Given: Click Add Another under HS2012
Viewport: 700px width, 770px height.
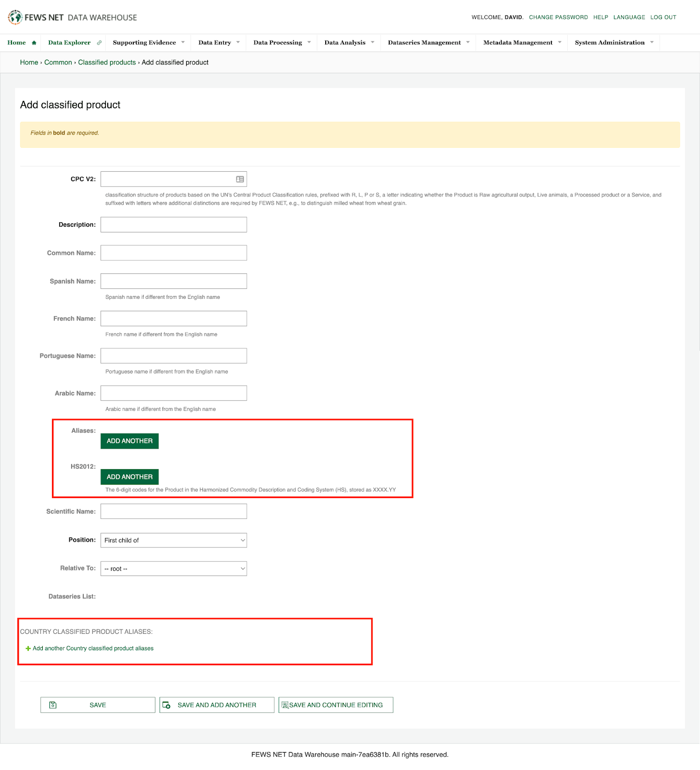Looking at the screenshot, I should [x=129, y=477].
